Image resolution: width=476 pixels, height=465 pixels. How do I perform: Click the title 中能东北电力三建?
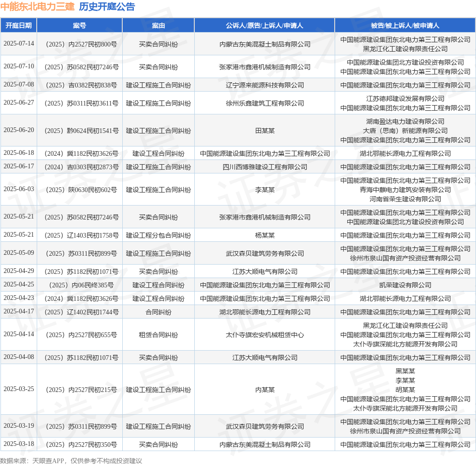point(37,7)
